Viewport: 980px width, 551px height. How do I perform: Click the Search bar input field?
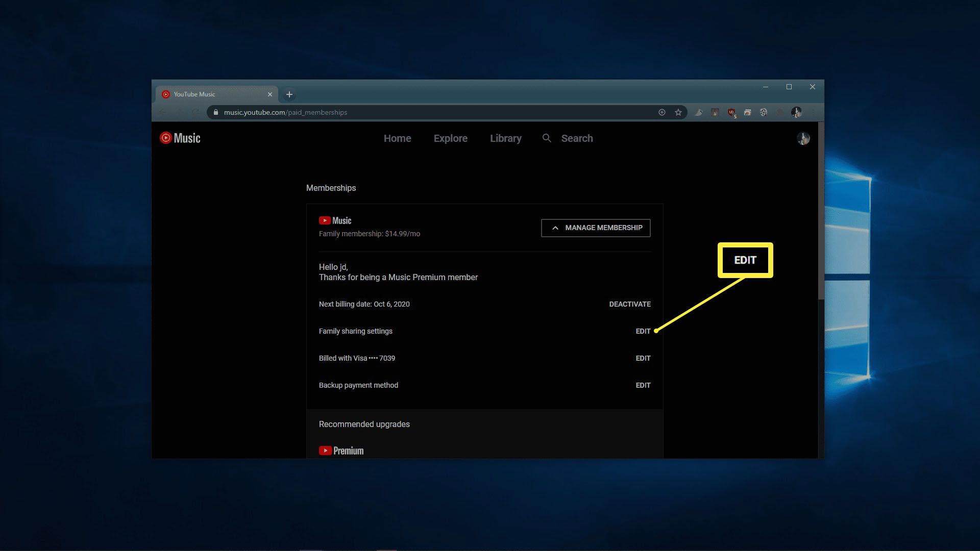click(x=577, y=139)
